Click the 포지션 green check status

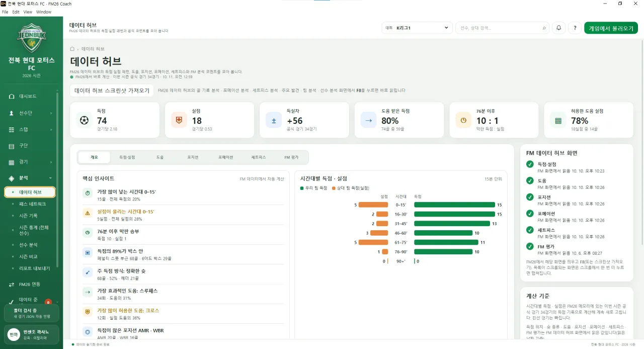point(530,197)
